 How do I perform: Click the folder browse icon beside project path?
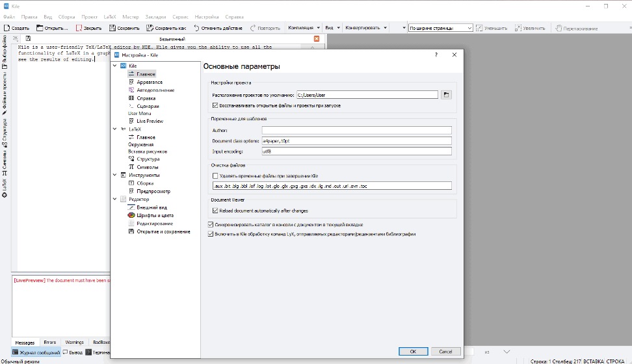[446, 95]
